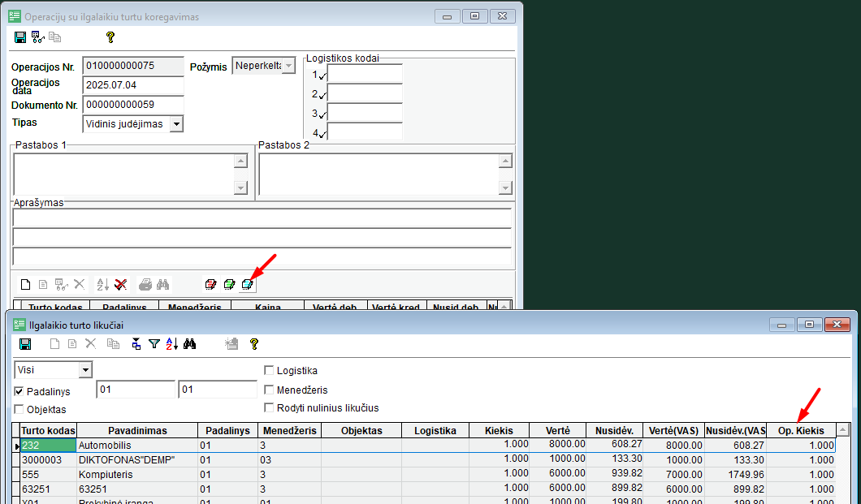Click the copy icon in the operation toolbar
Screen dimensions: 861x504
coord(55,37)
